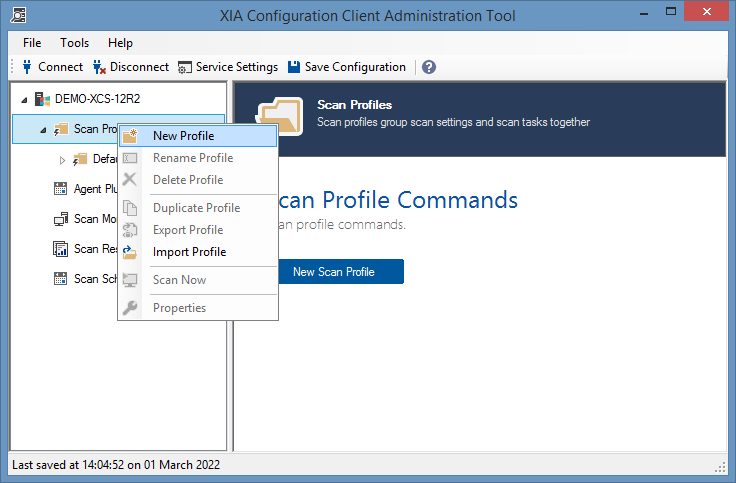Select Rename Profile in the context menu
Screen dimensions: 736x483
pos(198,158)
